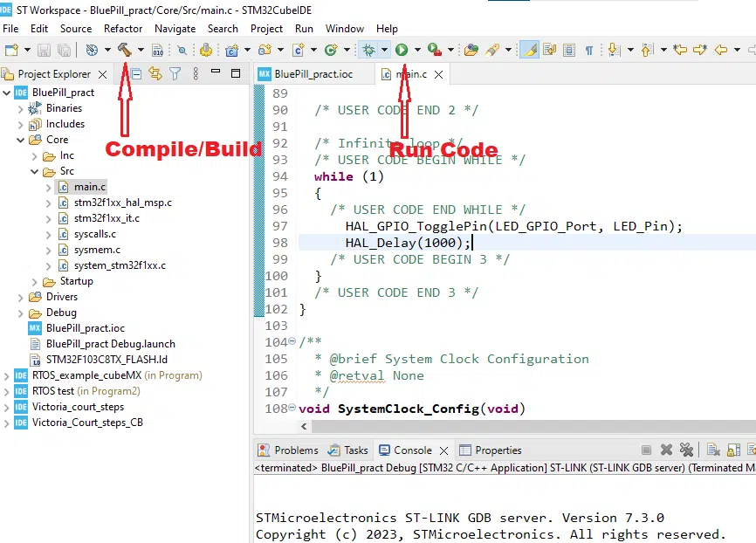Click the Search flashlight icon
The height and width of the screenshot is (543, 756).
(x=492, y=50)
